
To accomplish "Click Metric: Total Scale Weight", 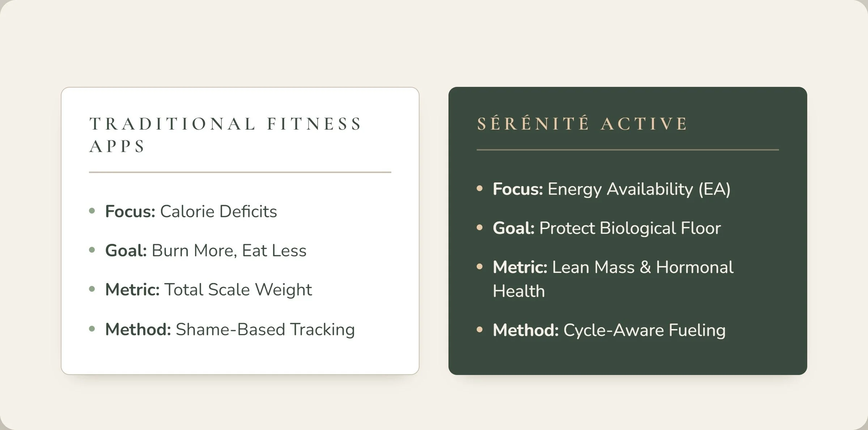I will 208,290.
